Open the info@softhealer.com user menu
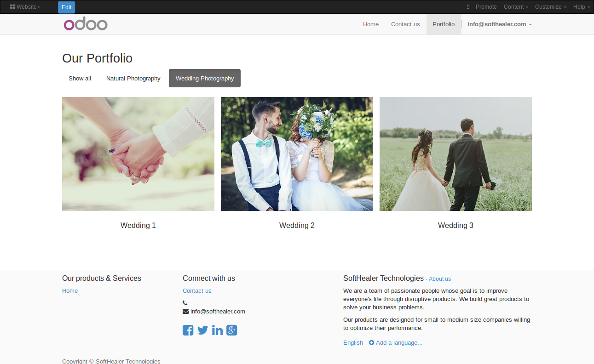 click(x=500, y=24)
